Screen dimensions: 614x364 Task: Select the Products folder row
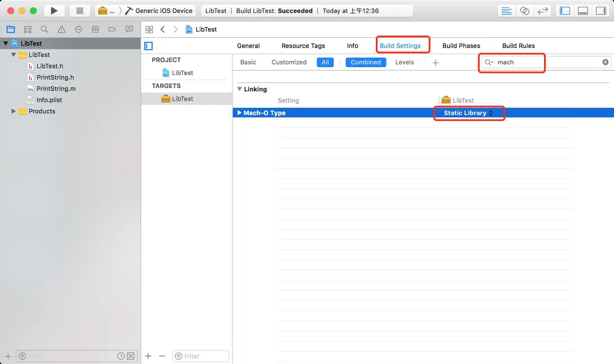(42, 111)
